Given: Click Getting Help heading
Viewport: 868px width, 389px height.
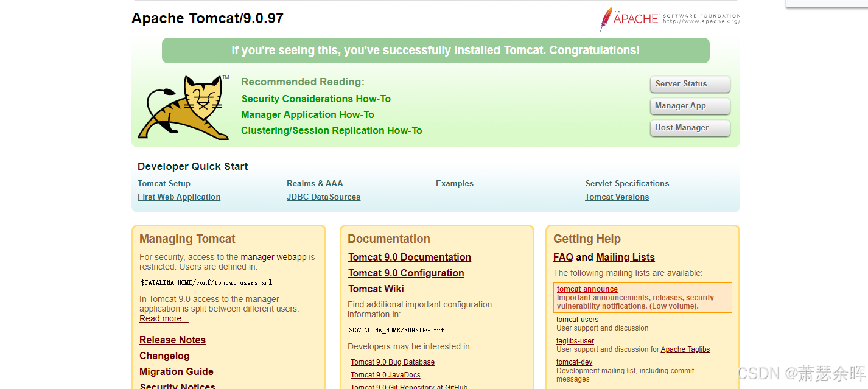Looking at the screenshot, I should [x=587, y=239].
